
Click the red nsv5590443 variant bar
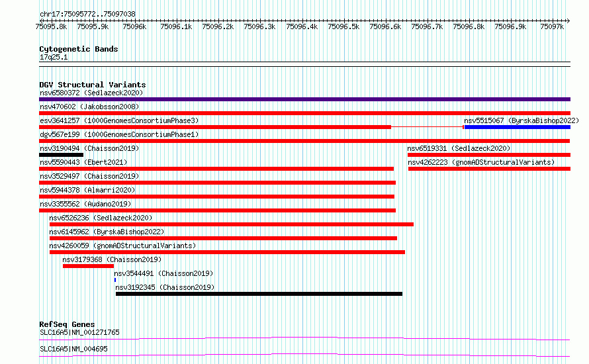point(216,169)
